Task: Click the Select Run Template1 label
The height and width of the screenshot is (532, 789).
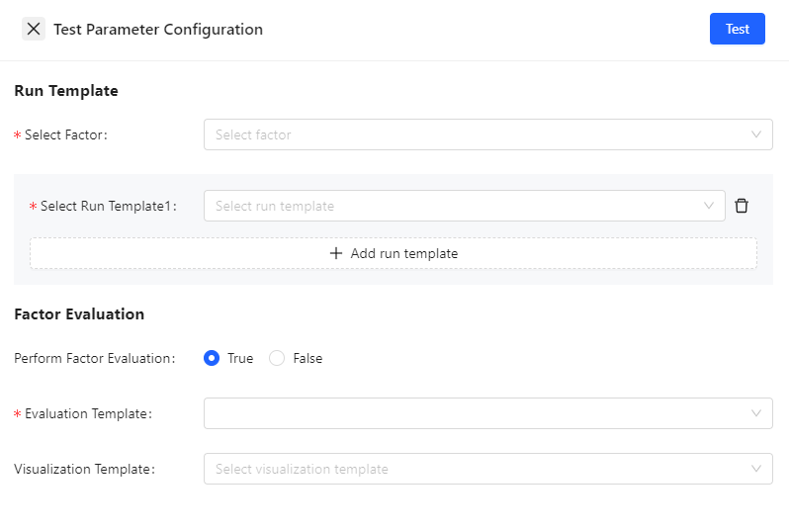Action: [x=107, y=206]
